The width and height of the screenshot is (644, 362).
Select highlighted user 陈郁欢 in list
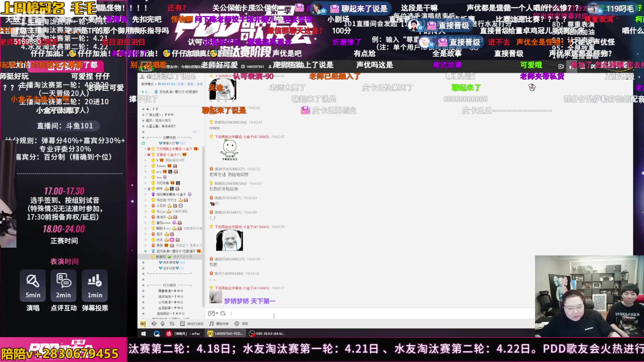click(170, 257)
